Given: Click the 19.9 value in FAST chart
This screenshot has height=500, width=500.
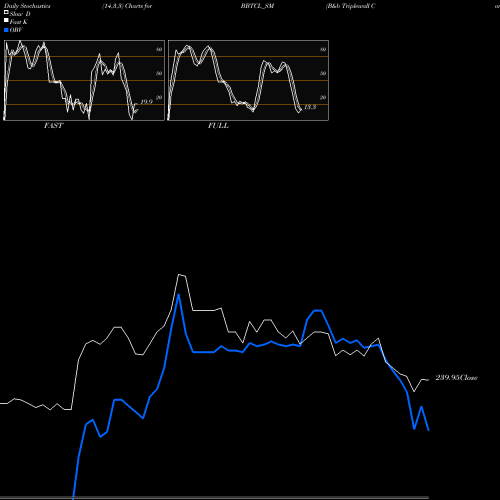Looking at the screenshot, I should [x=146, y=102].
